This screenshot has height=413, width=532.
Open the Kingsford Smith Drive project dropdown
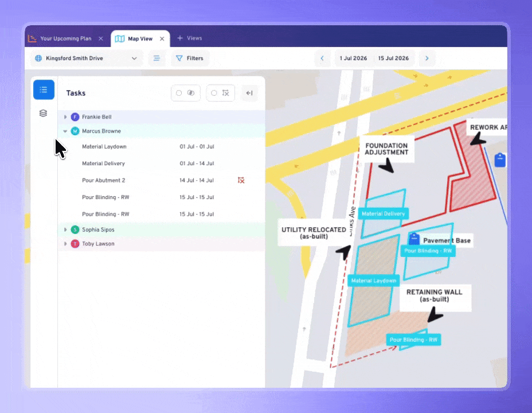tap(87, 59)
